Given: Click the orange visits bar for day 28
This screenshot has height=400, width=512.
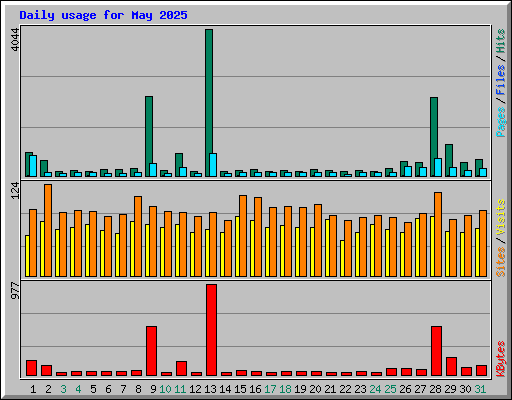Looking at the screenshot, I should point(438,234).
